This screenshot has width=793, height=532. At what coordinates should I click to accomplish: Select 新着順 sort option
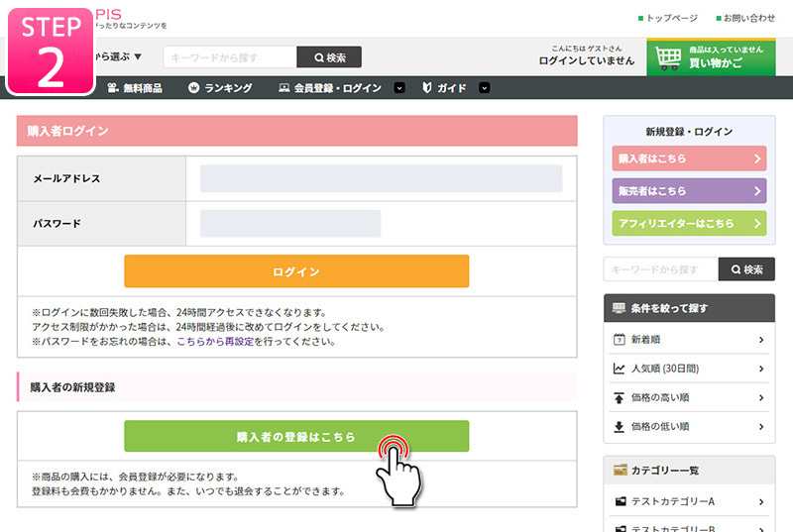tap(689, 340)
